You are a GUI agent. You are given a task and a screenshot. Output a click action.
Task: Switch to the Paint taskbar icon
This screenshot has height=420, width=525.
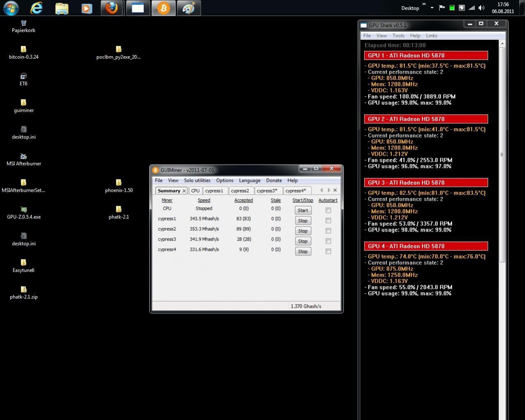click(x=189, y=8)
